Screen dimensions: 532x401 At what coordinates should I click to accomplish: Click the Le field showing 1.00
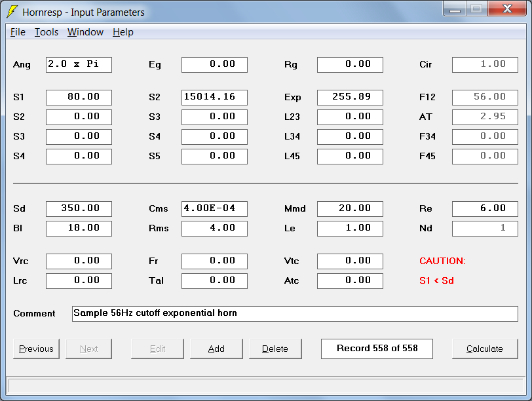[350, 228]
